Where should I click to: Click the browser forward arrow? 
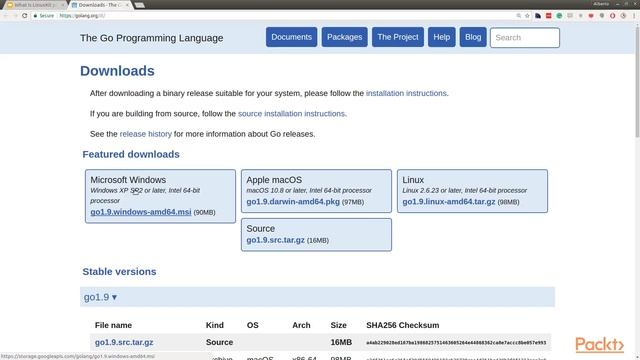click(x=15, y=16)
